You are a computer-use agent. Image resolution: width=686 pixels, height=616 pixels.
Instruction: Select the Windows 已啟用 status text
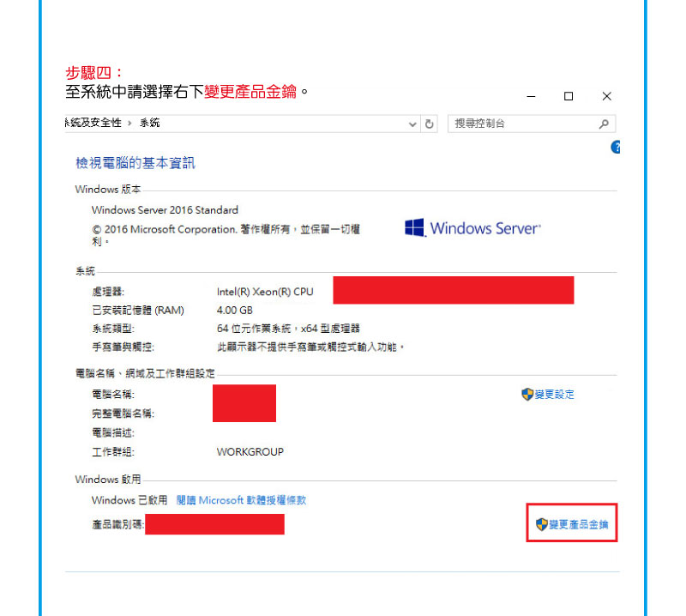pyautogui.click(x=129, y=500)
